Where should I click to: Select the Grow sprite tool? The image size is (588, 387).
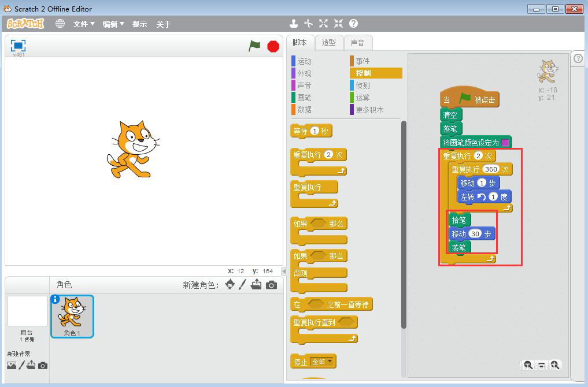tap(323, 24)
